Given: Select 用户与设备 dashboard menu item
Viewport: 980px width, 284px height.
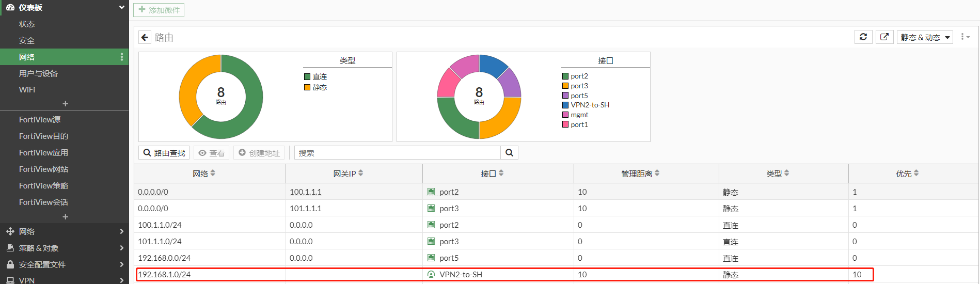Looking at the screenshot, I should click(x=38, y=73).
